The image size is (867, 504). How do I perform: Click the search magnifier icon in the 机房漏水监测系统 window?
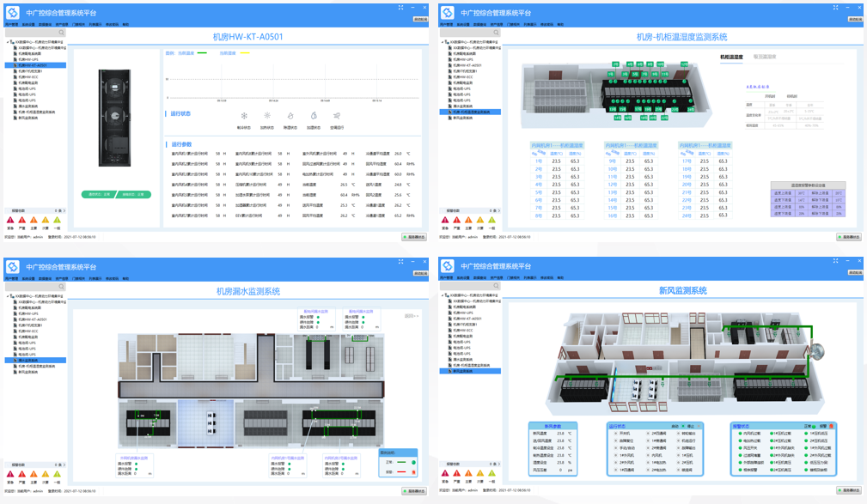61,287
